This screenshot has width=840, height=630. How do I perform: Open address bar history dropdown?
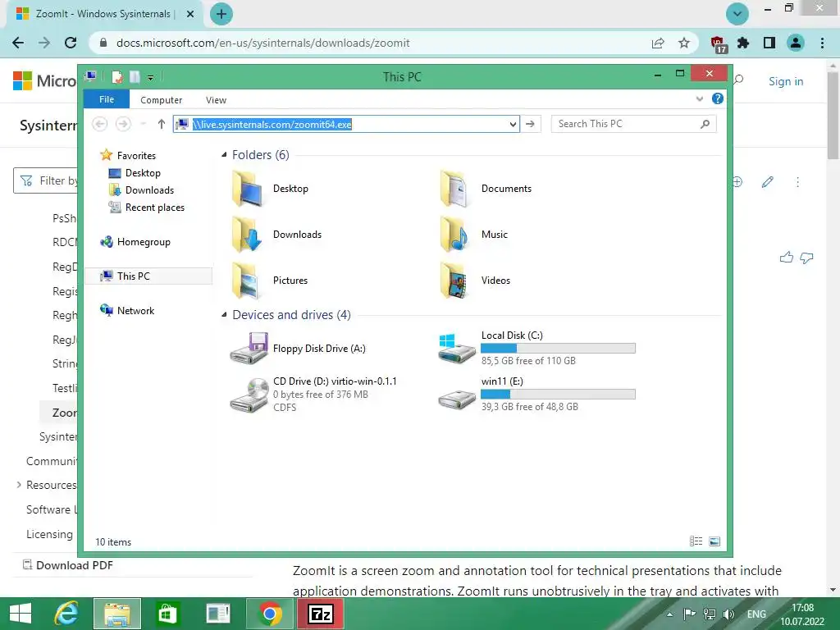point(514,125)
